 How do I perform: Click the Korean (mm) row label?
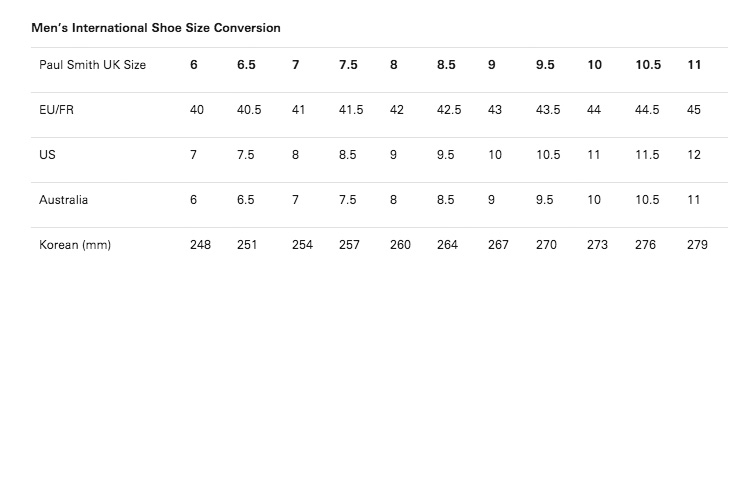(75, 245)
